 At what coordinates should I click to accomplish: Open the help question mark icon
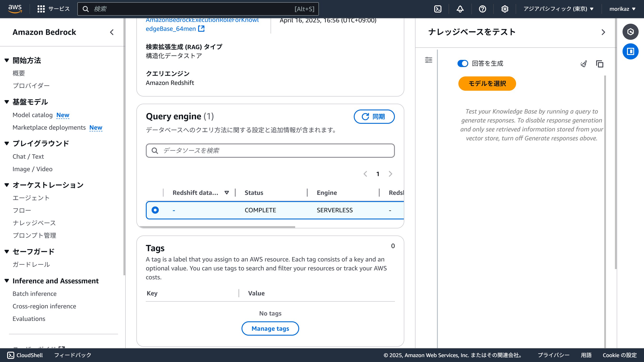[x=482, y=9]
